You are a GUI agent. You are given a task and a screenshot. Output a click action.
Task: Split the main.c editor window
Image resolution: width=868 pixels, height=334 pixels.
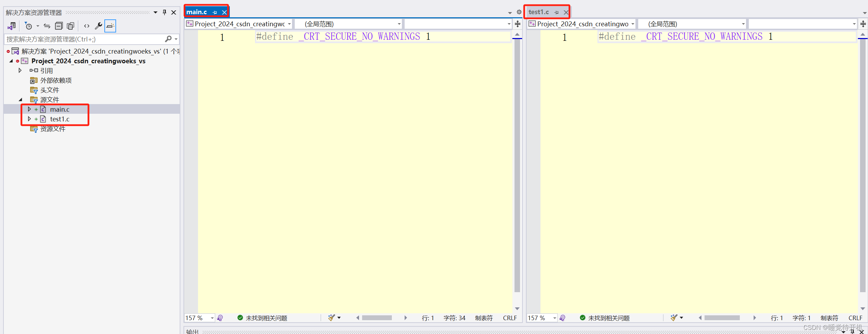click(x=518, y=24)
